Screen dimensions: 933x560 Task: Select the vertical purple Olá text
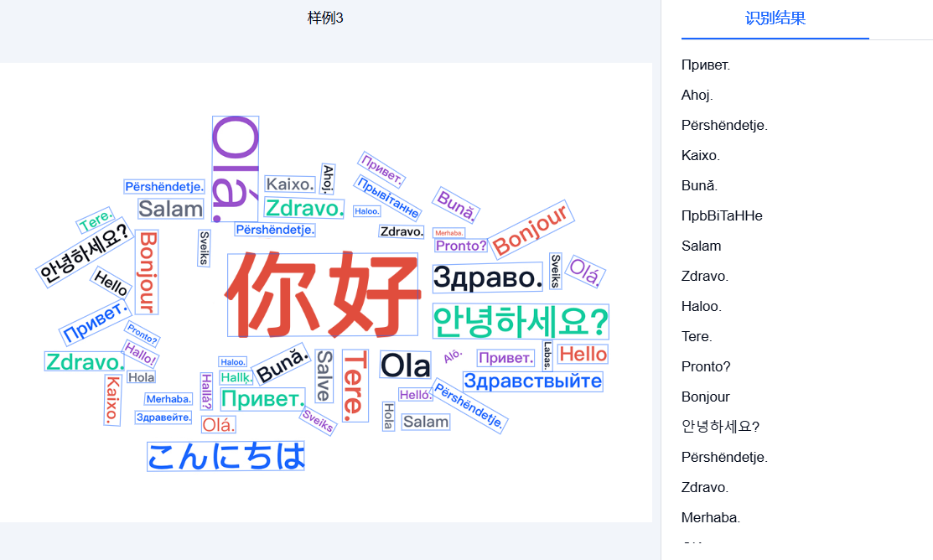point(235,166)
